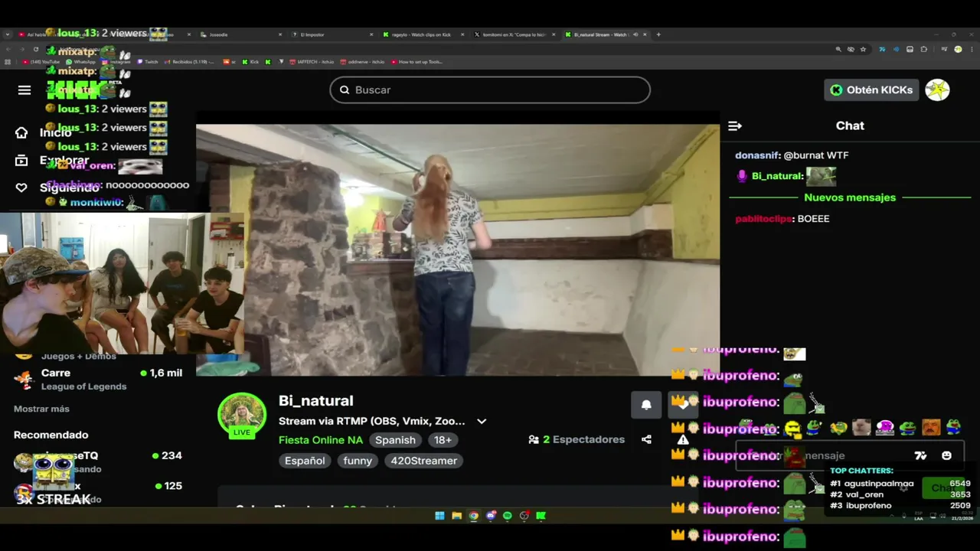Click the Obtén KICKs button
This screenshot has height=551, width=980.
871,90
